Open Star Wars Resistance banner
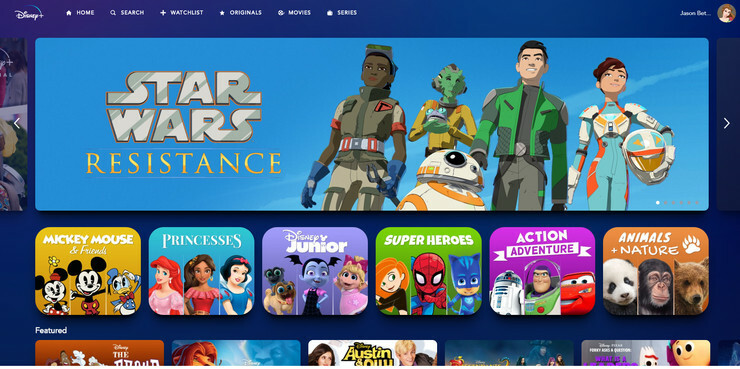 point(372,124)
